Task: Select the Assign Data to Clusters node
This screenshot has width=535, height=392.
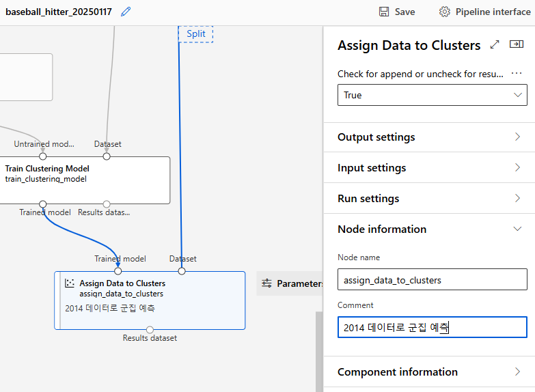Action: pyautogui.click(x=150, y=300)
